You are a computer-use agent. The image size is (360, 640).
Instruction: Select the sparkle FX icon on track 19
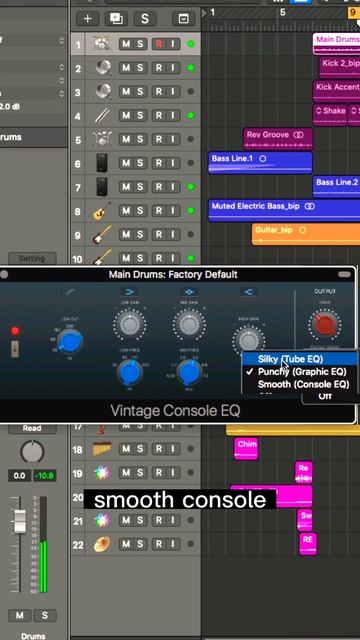(x=102, y=473)
